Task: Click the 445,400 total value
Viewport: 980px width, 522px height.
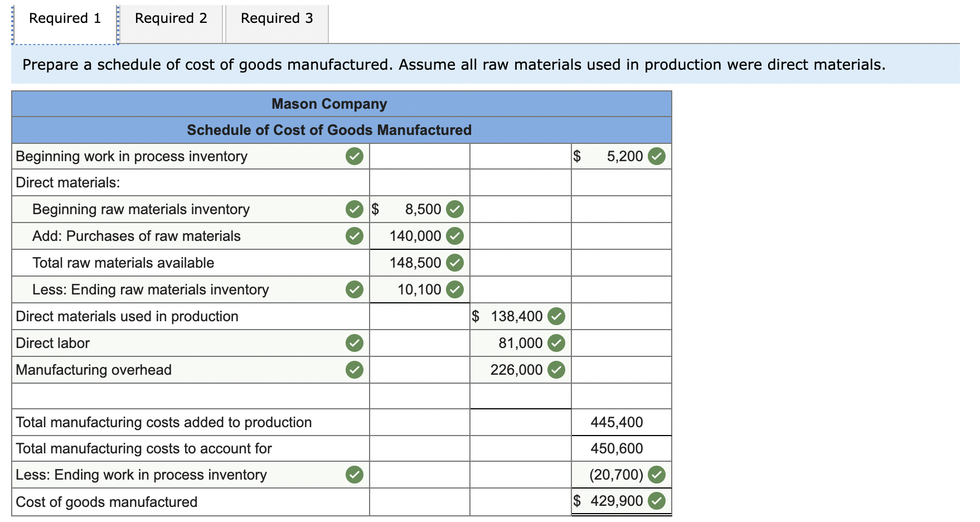Action: (617, 422)
